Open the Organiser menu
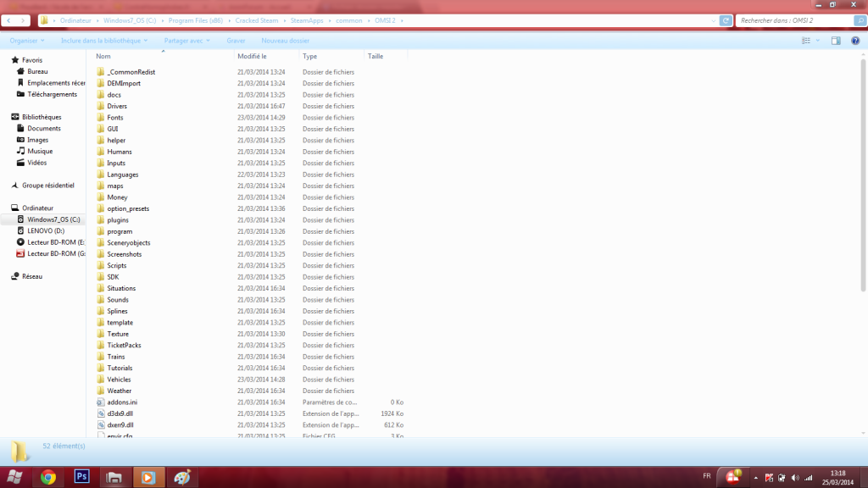 26,41
